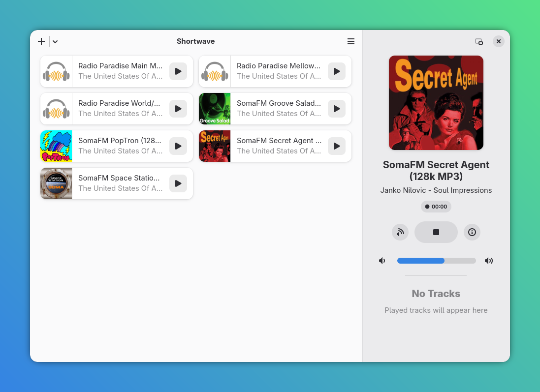
Task: Stop the current playback
Action: (436, 232)
